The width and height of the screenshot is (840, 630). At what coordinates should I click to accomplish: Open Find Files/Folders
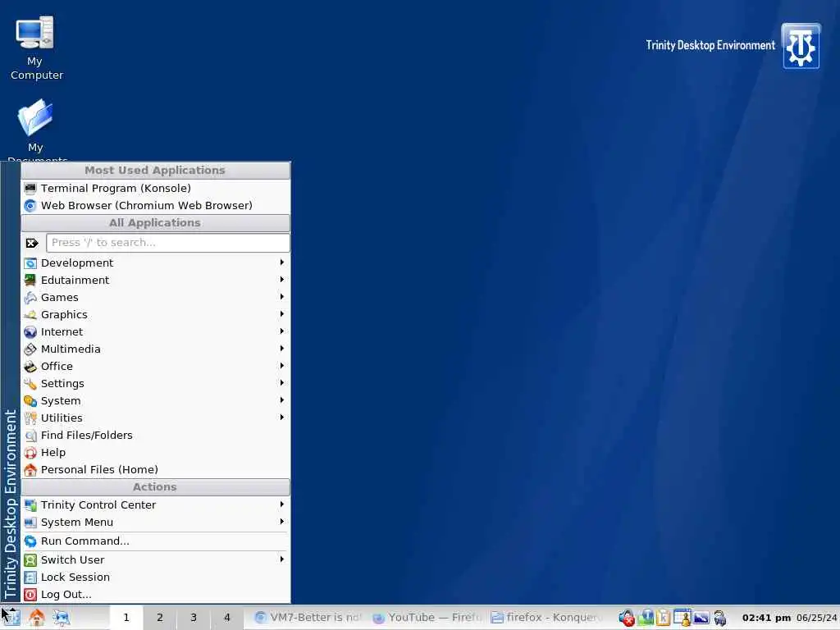[155, 435]
